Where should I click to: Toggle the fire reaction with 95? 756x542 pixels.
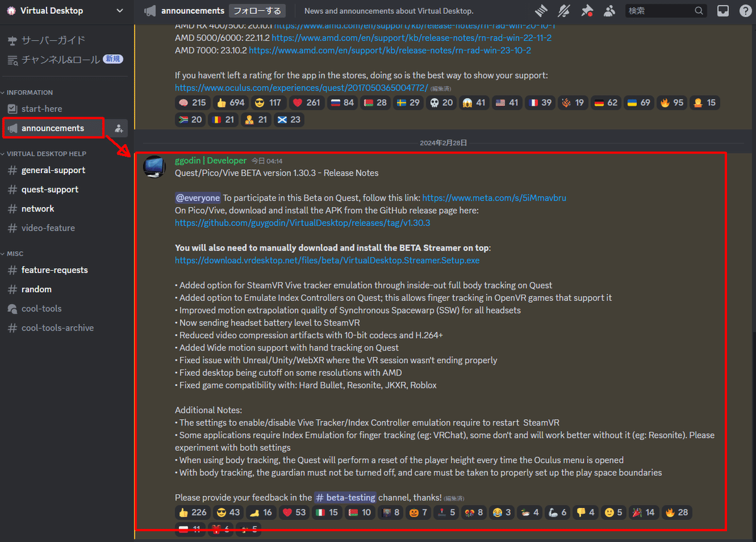click(672, 103)
